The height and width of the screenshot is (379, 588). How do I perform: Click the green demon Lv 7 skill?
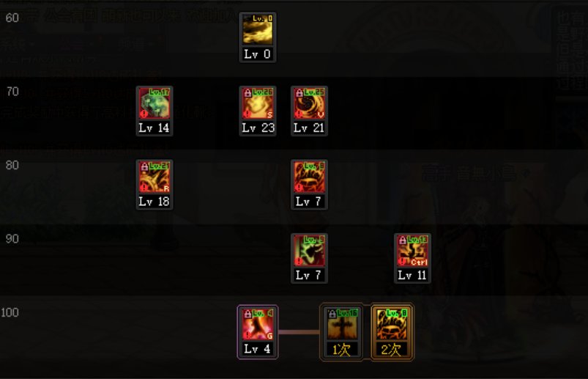[x=309, y=250]
